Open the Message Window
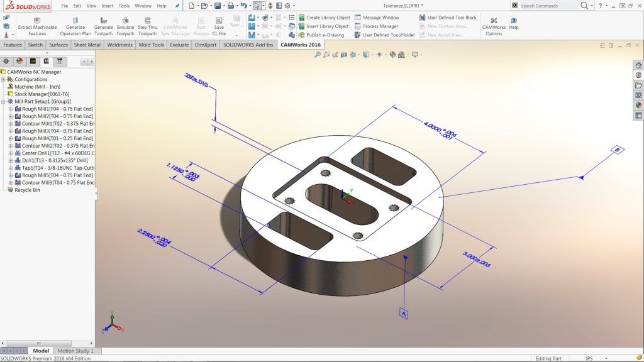Viewport: 644px width, 362px height. point(380,18)
